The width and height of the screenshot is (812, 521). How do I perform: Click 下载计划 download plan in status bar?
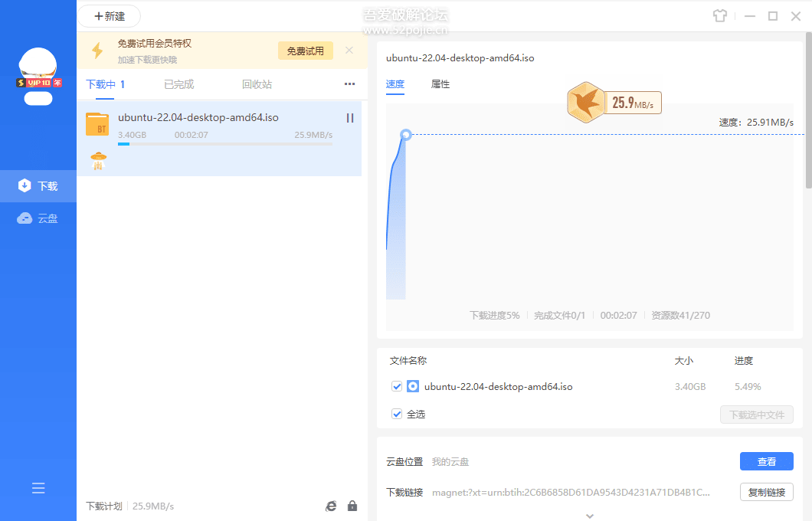[104, 506]
